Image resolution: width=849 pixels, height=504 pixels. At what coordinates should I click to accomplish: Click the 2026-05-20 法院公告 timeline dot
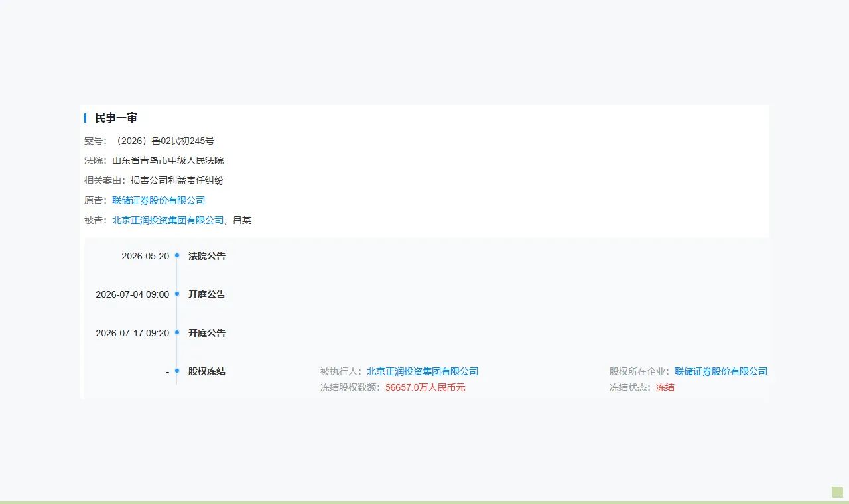[177, 255]
